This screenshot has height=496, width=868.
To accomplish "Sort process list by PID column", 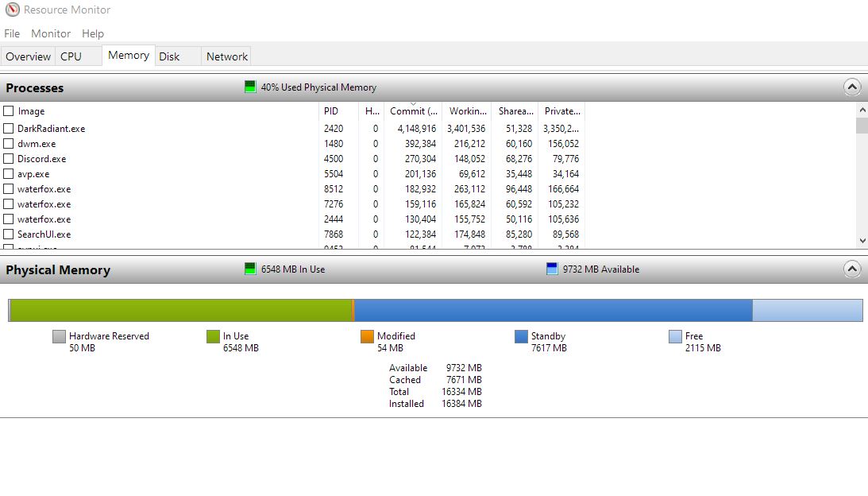I will tap(331, 111).
